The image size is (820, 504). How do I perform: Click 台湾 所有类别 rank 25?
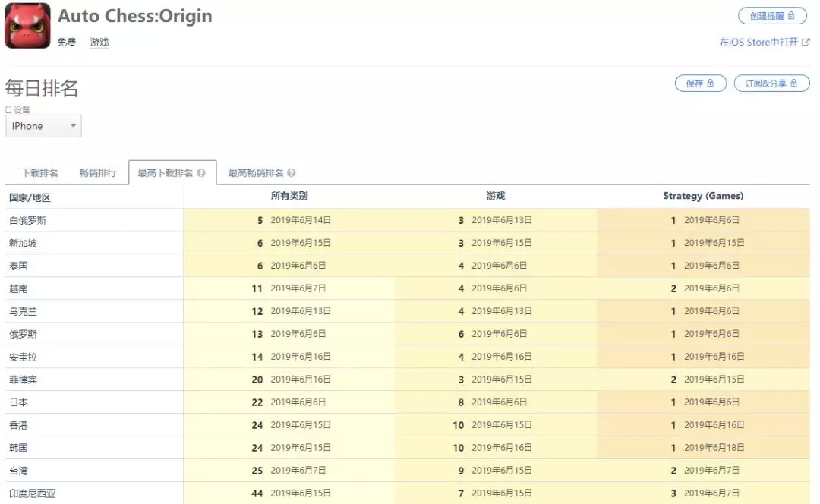(257, 471)
